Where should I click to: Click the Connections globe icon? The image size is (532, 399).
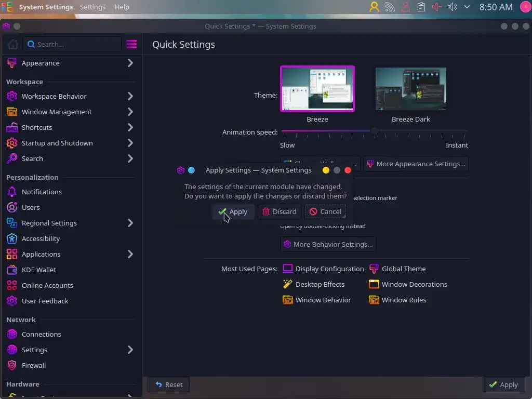point(12,335)
